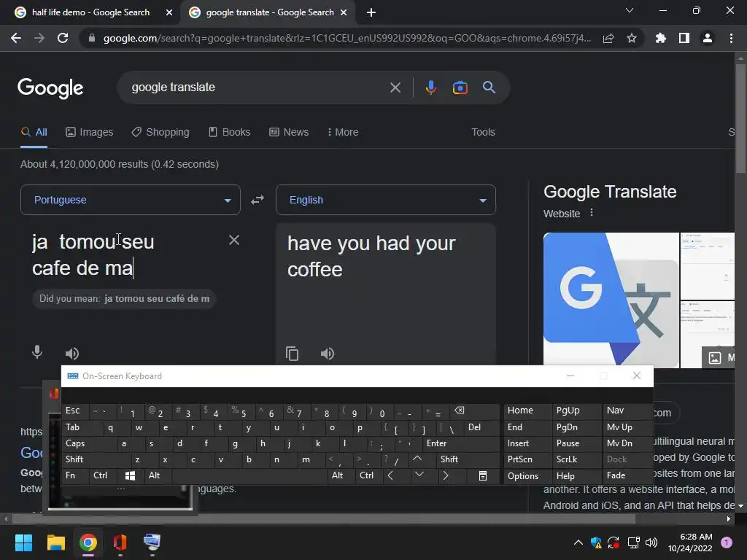This screenshot has width=747, height=560.
Task: Bookmark this page with the star icon
Action: point(632,38)
